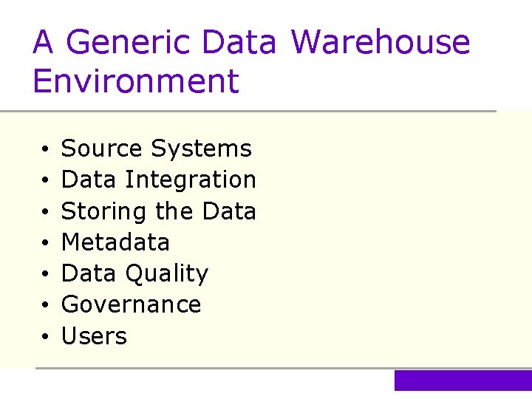
Task: Click the bullet dot before Storing the Data
Action: pyautogui.click(x=45, y=213)
